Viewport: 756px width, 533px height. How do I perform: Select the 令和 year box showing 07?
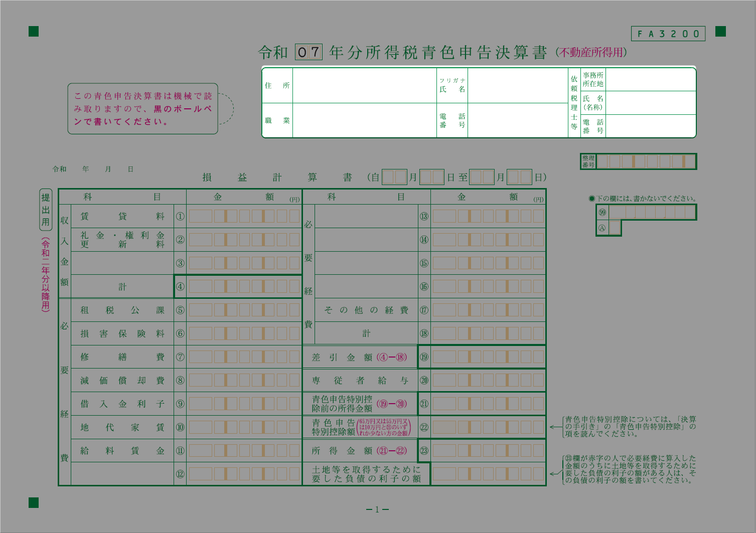pyautogui.click(x=309, y=52)
